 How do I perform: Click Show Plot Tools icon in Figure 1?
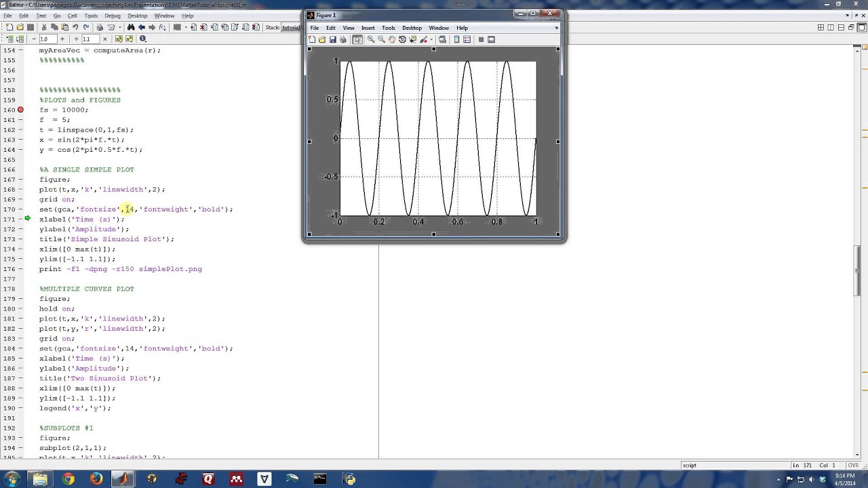[491, 39]
